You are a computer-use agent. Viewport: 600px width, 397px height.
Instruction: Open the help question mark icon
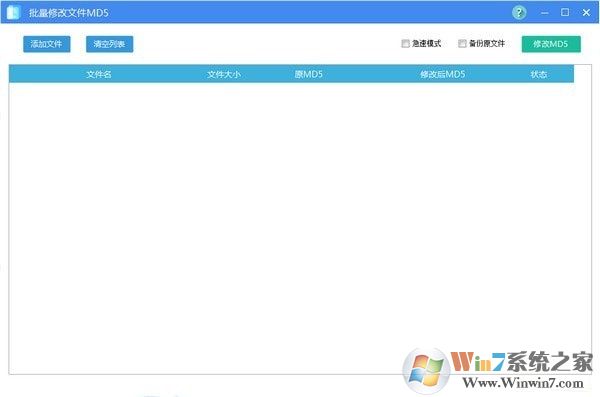point(519,13)
